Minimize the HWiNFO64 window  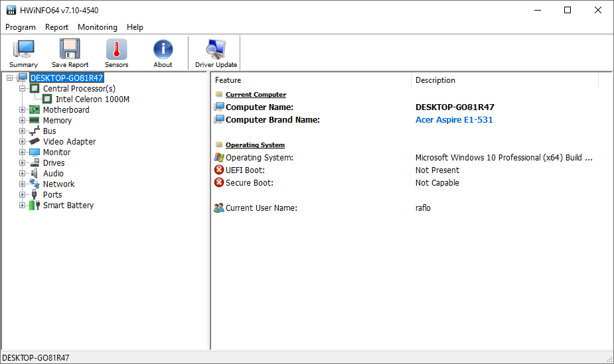coord(538,10)
